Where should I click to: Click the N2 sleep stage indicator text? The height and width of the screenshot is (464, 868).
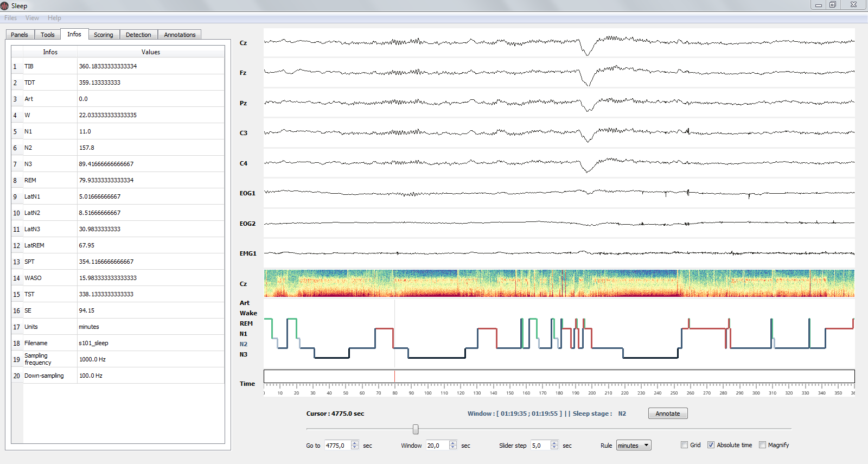(x=622, y=414)
